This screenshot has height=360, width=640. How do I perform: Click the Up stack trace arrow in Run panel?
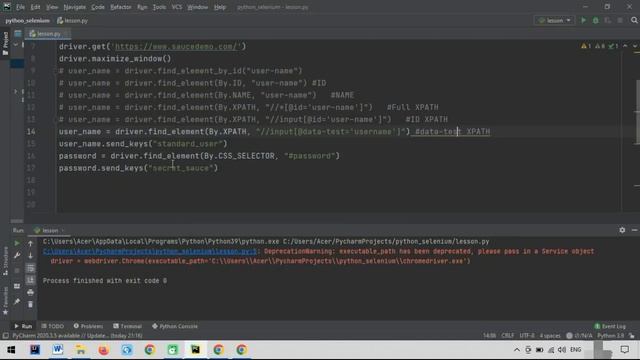(x=30, y=243)
